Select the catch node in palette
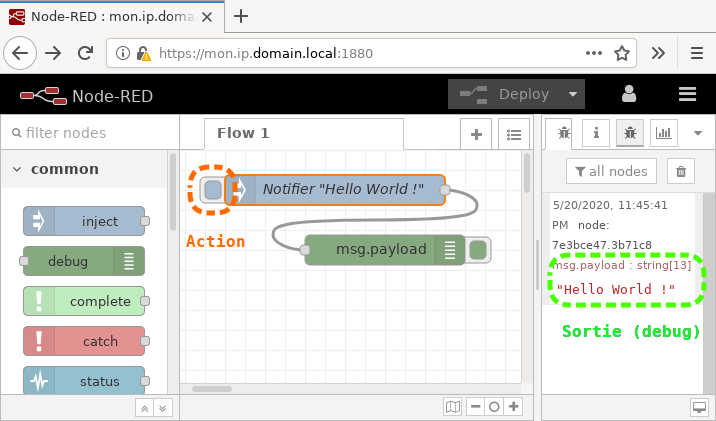Screen dimensions: 716x421 84,341
